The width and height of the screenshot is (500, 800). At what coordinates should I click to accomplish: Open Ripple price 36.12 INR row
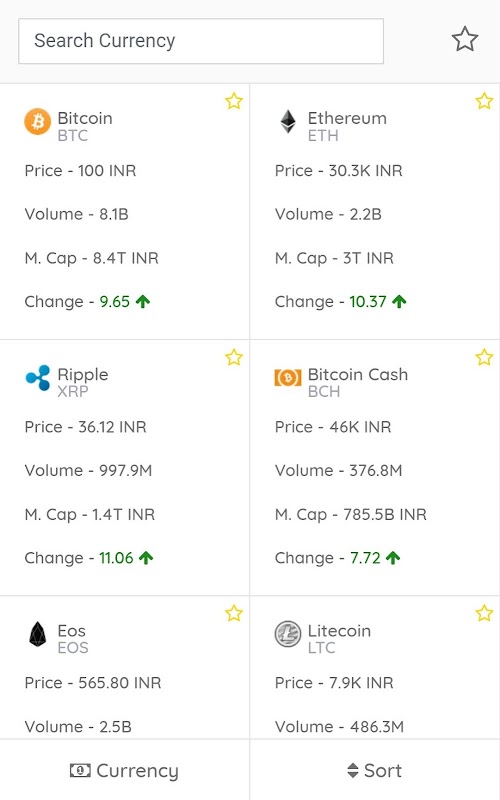pos(85,427)
